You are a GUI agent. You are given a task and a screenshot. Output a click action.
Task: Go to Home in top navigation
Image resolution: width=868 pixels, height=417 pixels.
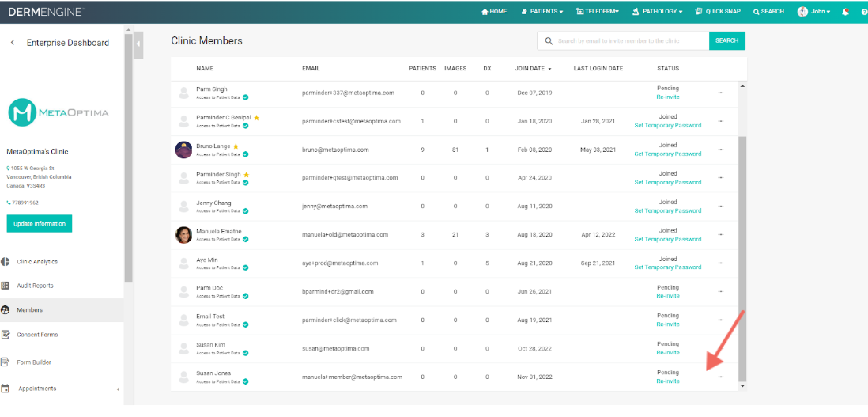(x=494, y=12)
